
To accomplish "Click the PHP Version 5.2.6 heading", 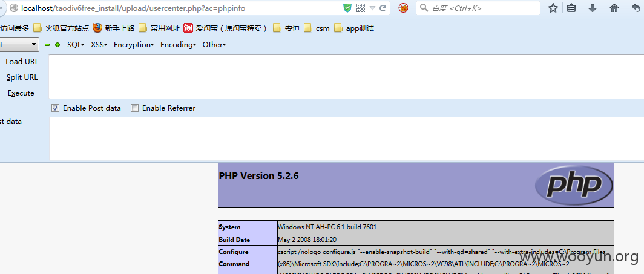I will [x=259, y=176].
